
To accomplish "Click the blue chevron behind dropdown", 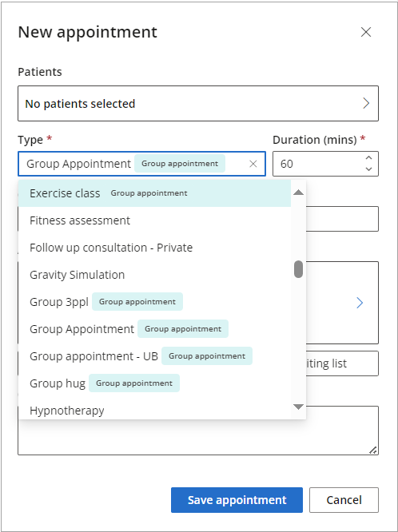I will click(x=360, y=303).
